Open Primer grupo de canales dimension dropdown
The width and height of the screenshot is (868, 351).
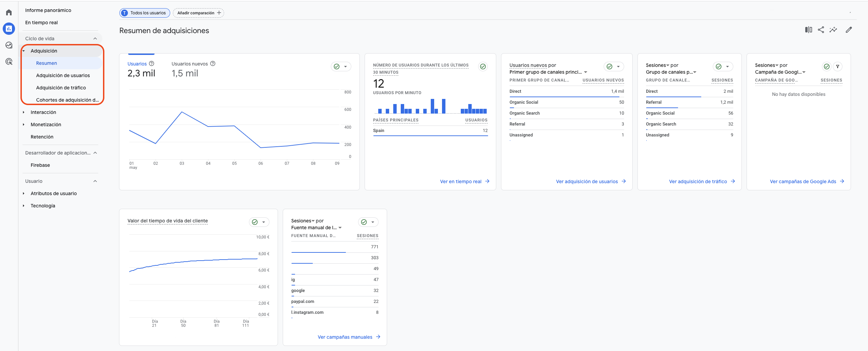(585, 72)
